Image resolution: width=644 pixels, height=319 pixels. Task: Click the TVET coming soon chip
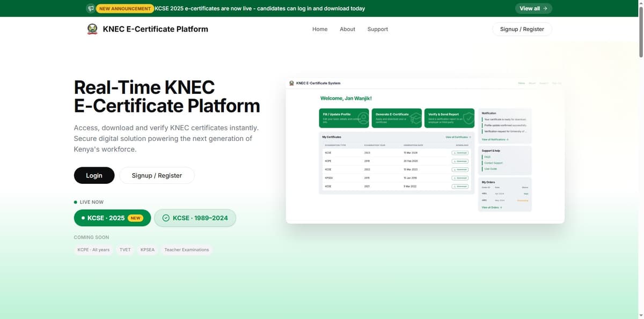tap(125, 250)
